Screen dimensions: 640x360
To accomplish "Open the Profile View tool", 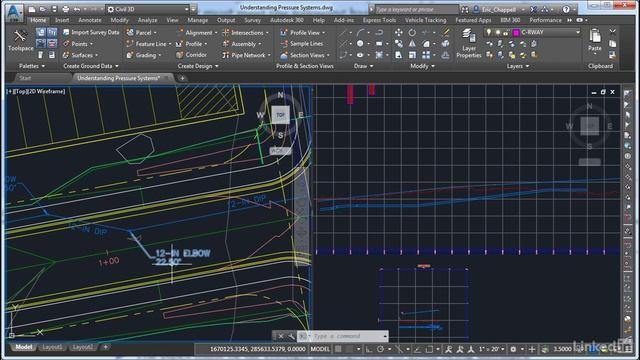I will coord(303,32).
